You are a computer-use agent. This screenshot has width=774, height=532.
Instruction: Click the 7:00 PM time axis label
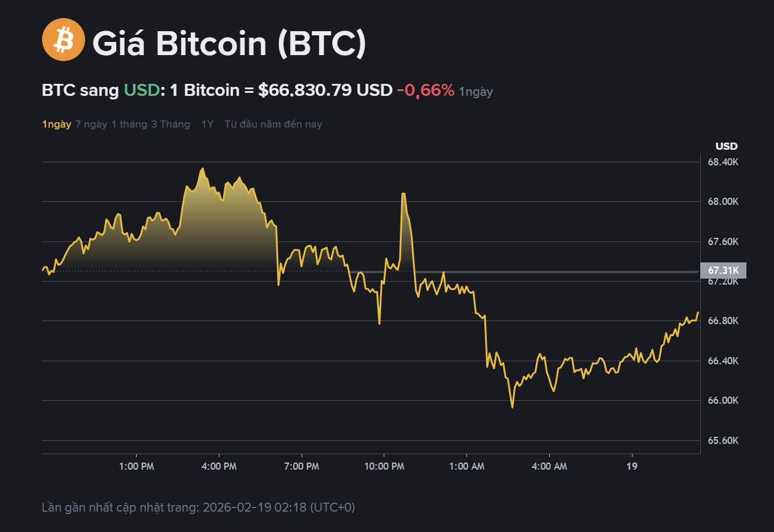coord(302,466)
